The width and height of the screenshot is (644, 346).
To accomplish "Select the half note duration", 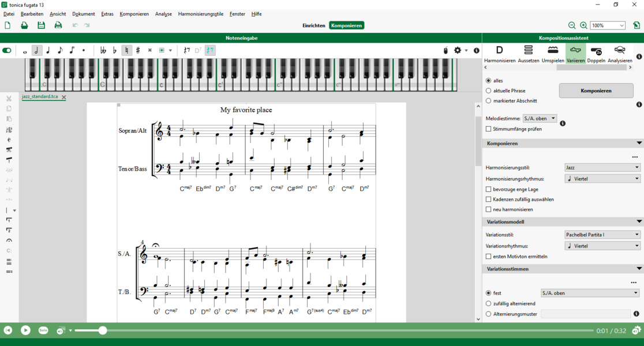I will point(36,51).
